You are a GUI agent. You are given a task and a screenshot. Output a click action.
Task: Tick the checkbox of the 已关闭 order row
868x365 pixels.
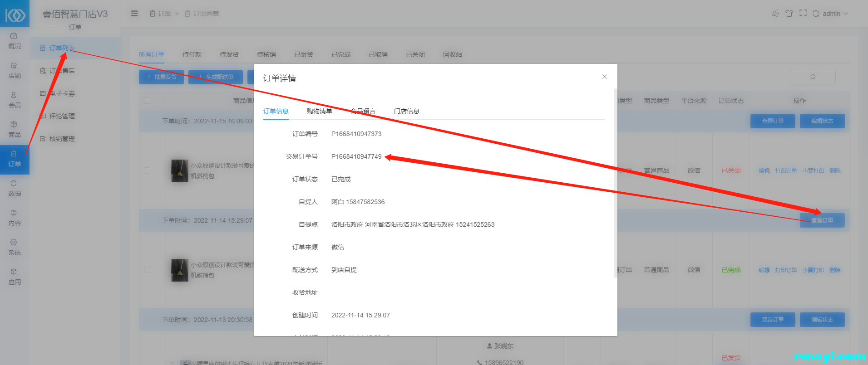pos(147,170)
